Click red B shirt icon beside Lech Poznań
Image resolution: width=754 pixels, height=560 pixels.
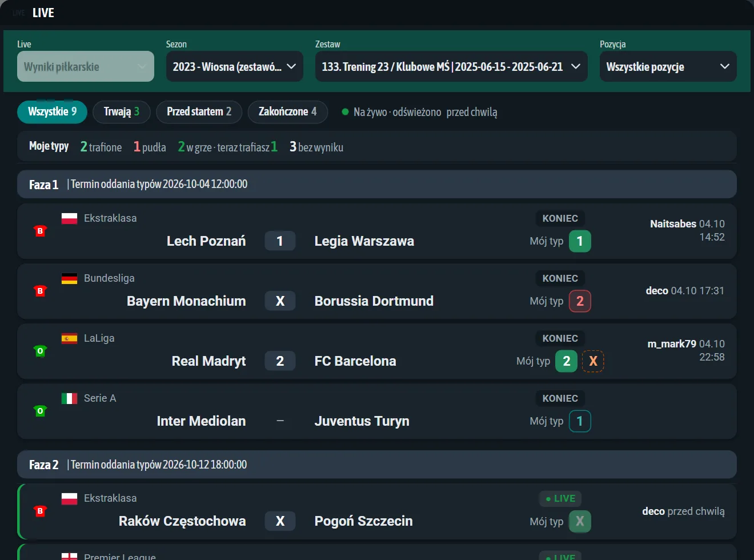(40, 231)
